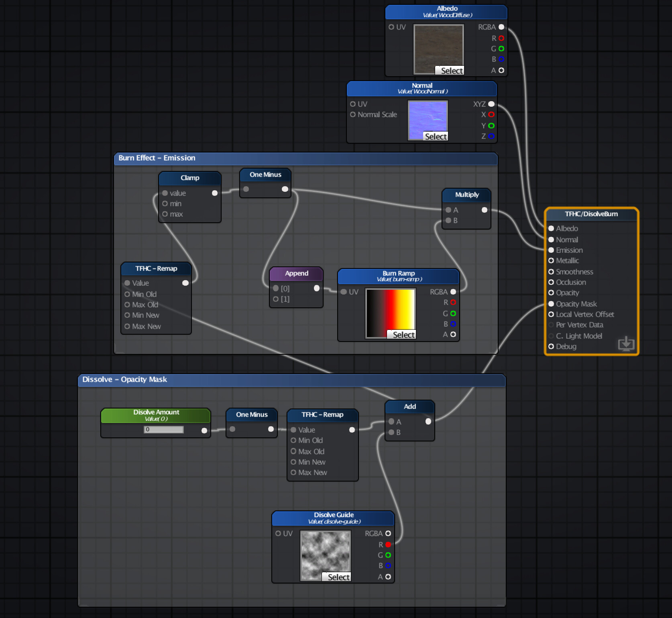Click the Value output port on TFHC-Remap node
Screen dimensions: 672x618
tap(185, 283)
